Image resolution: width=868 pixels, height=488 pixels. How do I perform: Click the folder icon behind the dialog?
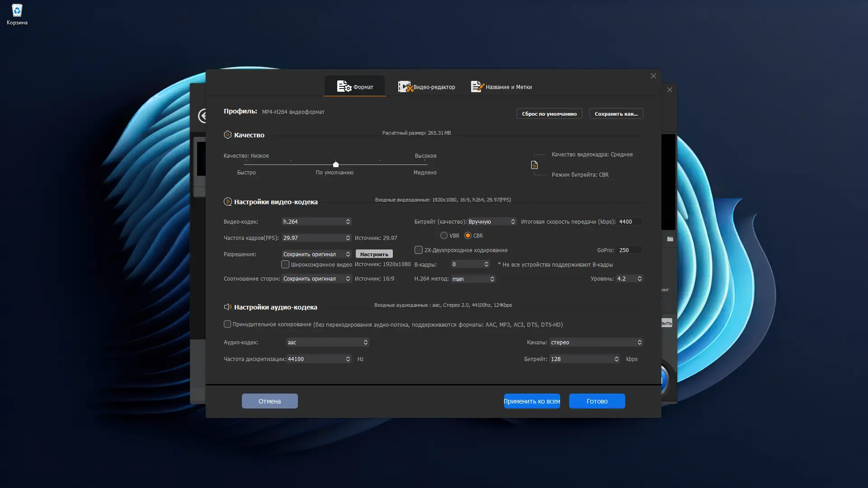point(670,239)
